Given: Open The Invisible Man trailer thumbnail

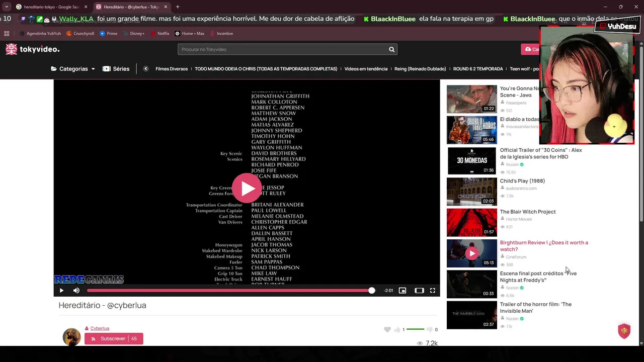Looking at the screenshot, I should (x=471, y=315).
